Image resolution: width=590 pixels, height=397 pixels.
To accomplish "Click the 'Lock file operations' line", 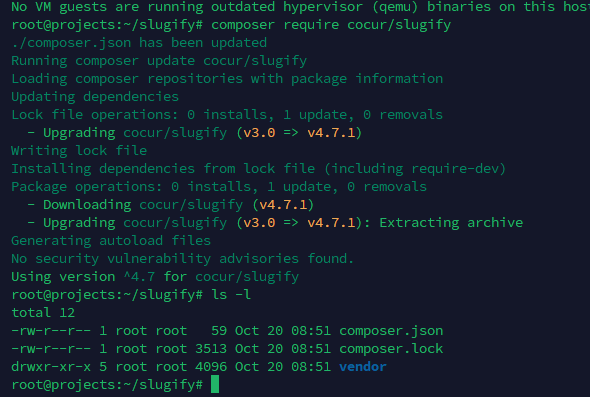I will (227, 114).
